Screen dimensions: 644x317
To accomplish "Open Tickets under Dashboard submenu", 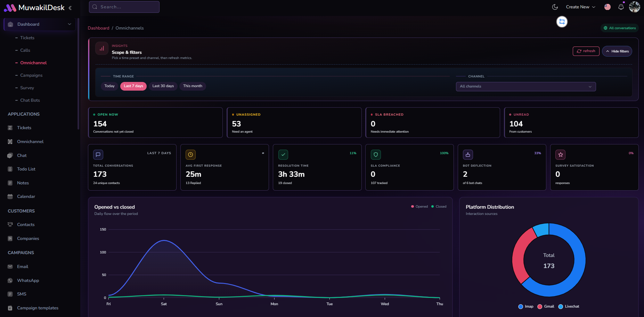I will tap(27, 38).
